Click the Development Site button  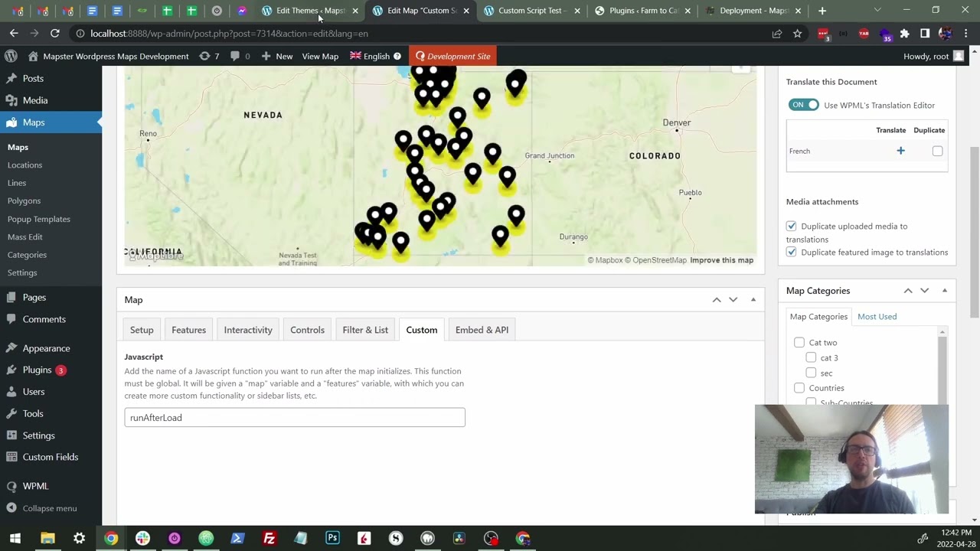tap(452, 56)
